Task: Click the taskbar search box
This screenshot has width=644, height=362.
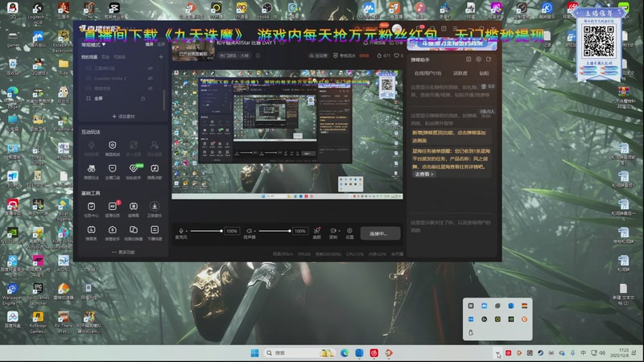Action: [x=299, y=353]
